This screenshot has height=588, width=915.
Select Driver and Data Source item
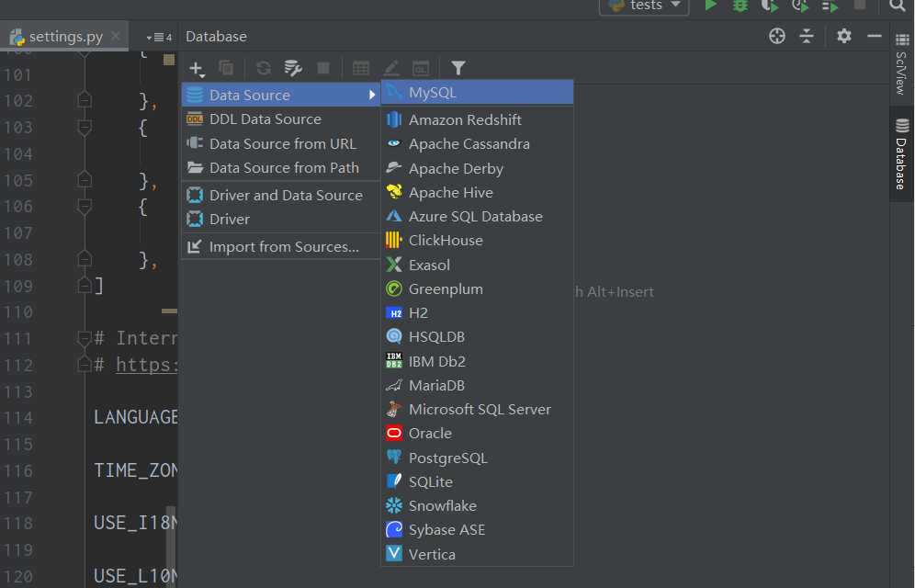[281, 196]
